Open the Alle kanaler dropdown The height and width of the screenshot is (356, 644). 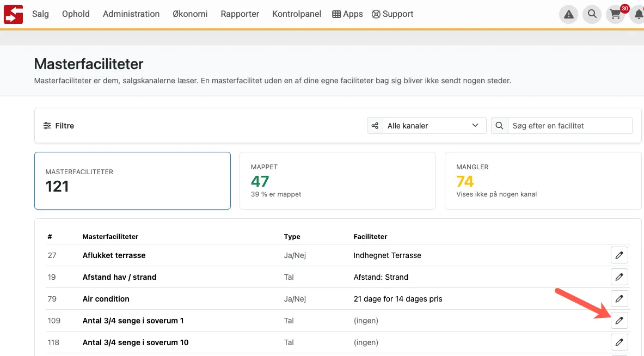pos(434,126)
